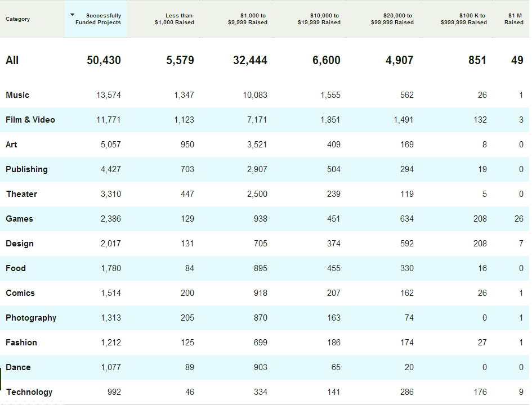
Task: Click the $1,000 to $9,999 Raised header
Action: tap(248, 19)
